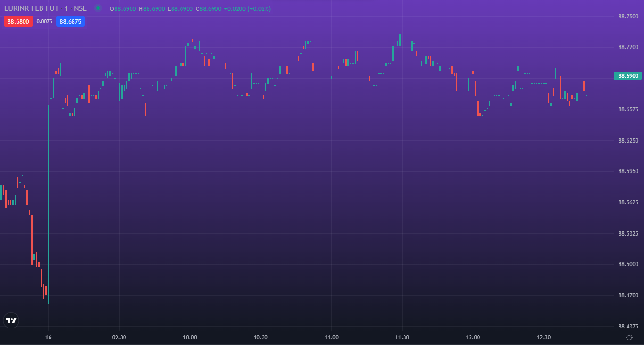Click the open value O88.6900

click(123, 8)
